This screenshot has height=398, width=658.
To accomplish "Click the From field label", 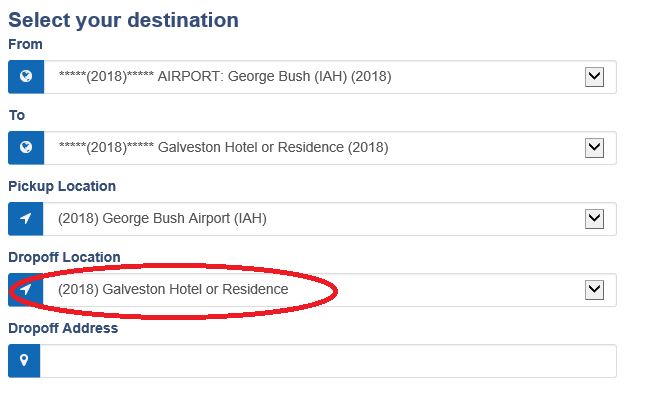I will [25, 44].
